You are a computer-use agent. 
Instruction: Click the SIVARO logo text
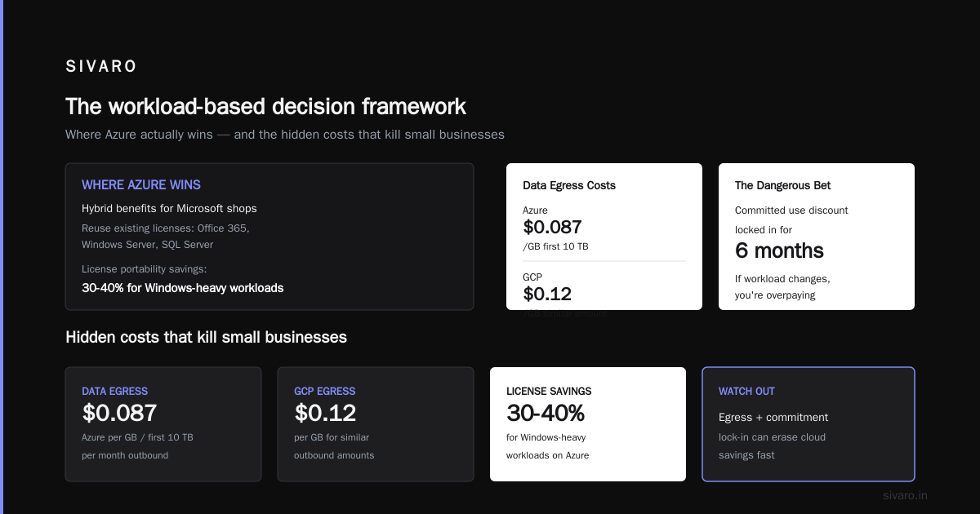(101, 67)
